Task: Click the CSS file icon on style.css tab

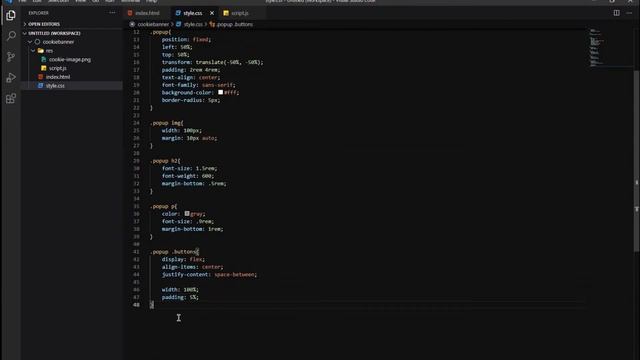Action: point(178,13)
